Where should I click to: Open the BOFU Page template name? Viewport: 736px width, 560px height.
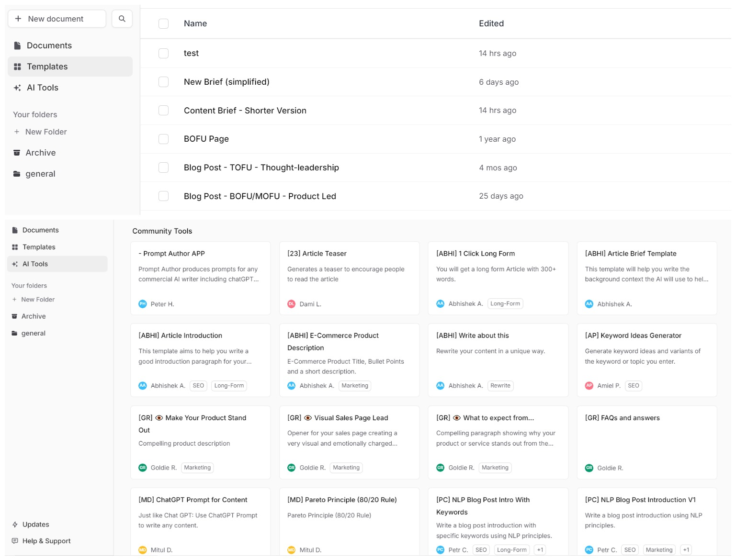[x=206, y=139]
